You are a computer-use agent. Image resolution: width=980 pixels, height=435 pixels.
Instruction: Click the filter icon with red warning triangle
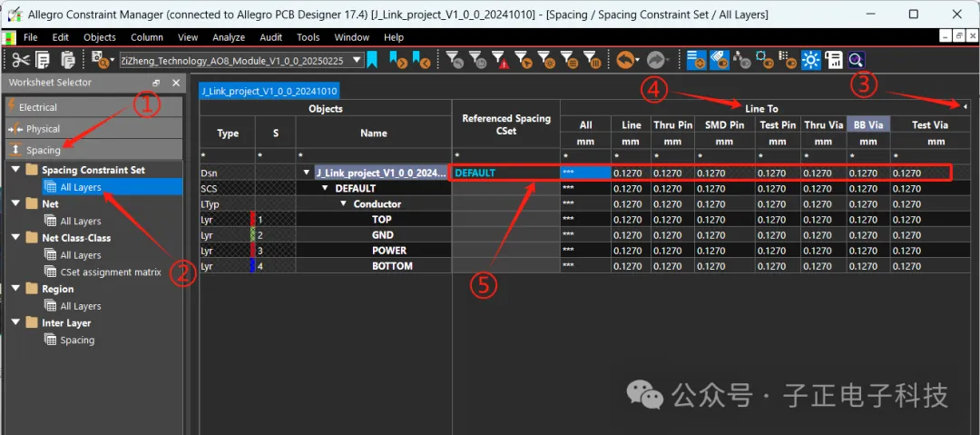coord(500,60)
